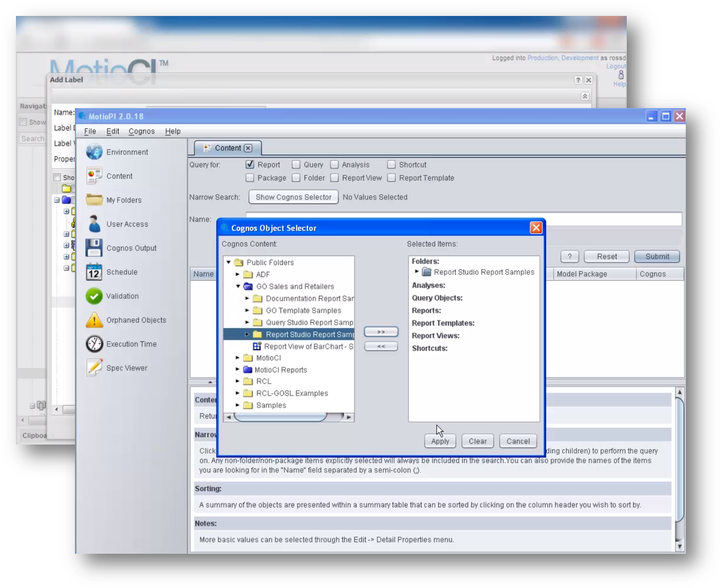720x588 pixels.
Task: Expand the Samples folder node
Action: click(x=238, y=405)
